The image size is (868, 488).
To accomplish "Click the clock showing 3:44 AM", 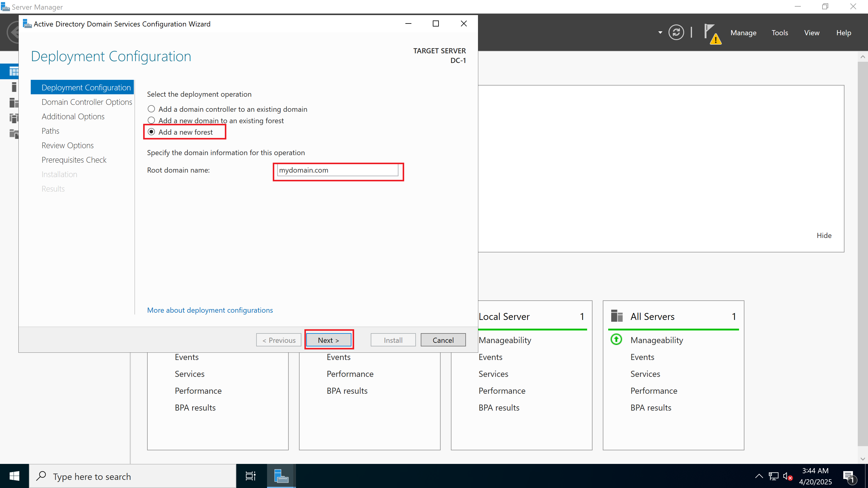I will [815, 476].
